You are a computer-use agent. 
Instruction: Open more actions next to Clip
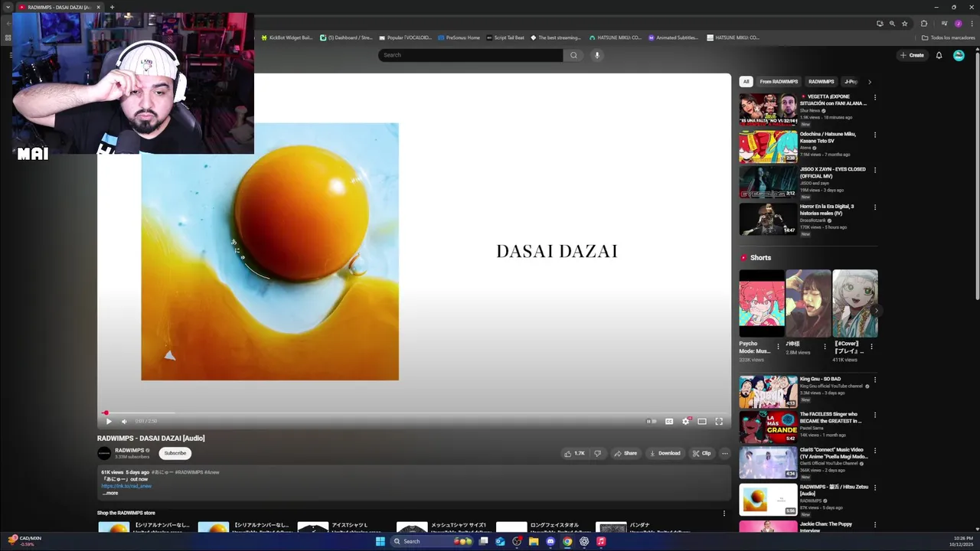click(725, 453)
